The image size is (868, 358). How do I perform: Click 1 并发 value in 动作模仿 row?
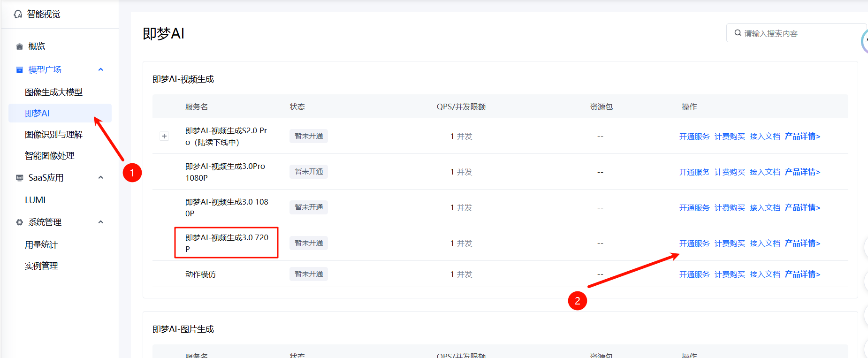[x=461, y=274]
